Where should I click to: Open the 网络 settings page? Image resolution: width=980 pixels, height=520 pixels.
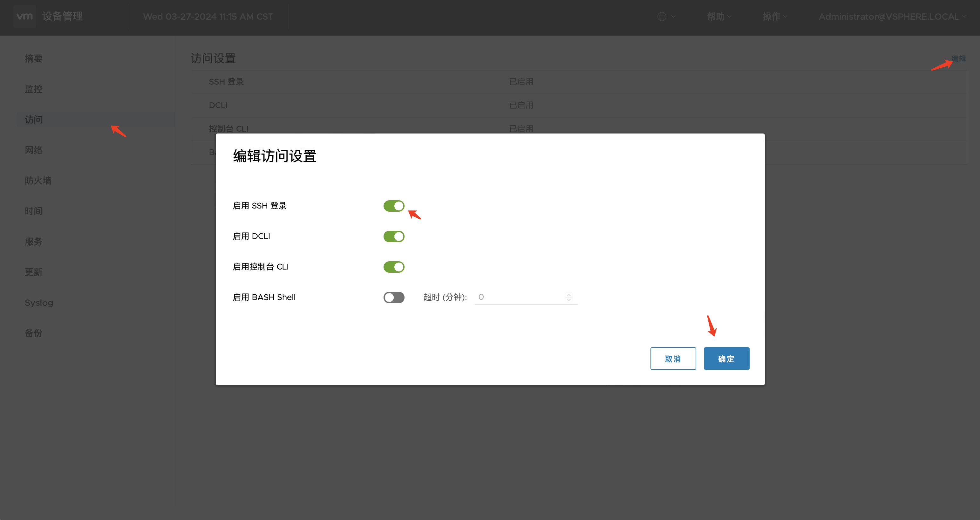click(33, 150)
